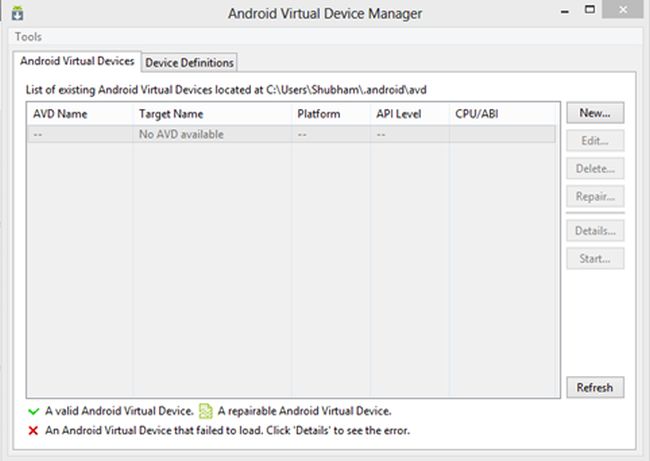The width and height of the screenshot is (650, 461).
Task: Click the green valid-device checkmark icon
Action: point(33,410)
